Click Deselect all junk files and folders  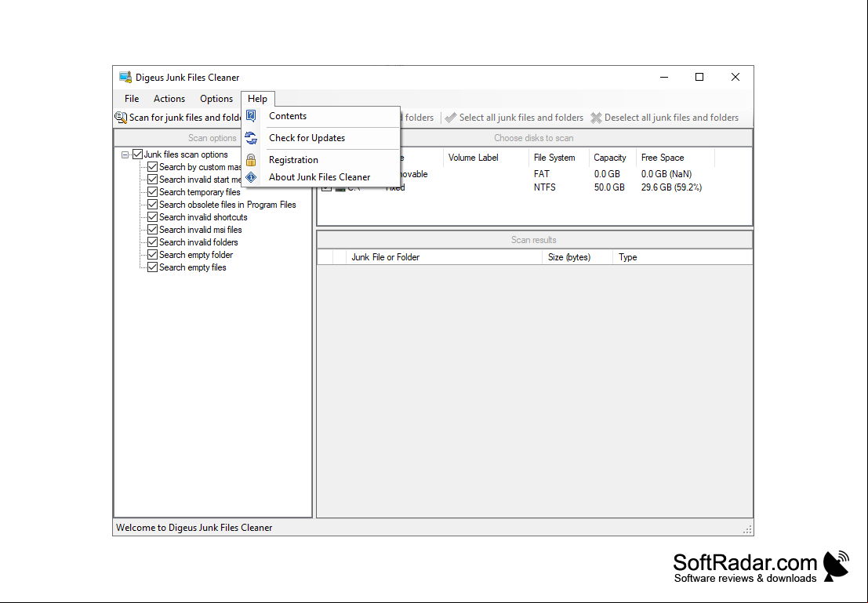(665, 118)
